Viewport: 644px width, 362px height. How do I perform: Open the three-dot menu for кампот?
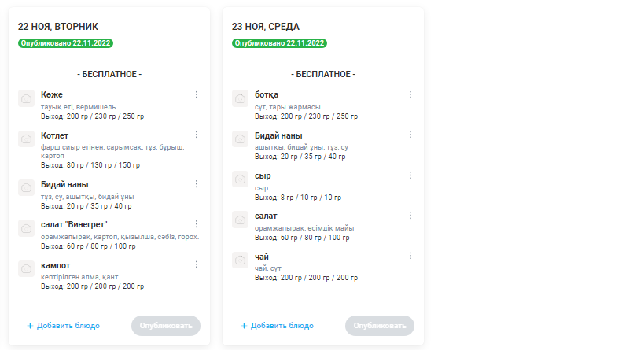tap(197, 264)
